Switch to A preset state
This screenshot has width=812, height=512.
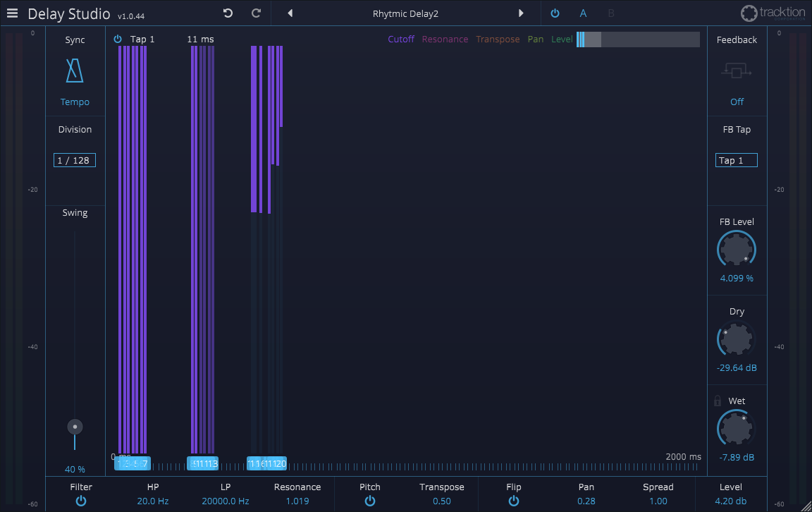(583, 13)
